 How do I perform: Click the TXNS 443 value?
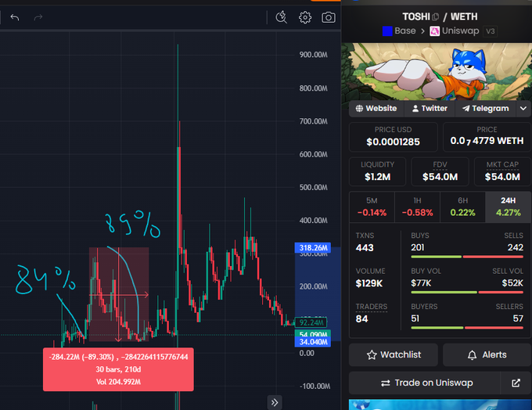365,248
